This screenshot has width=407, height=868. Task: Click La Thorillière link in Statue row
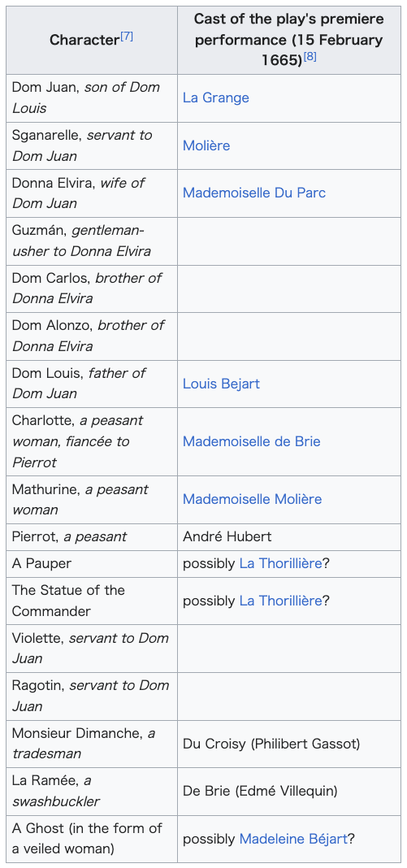pyautogui.click(x=280, y=601)
